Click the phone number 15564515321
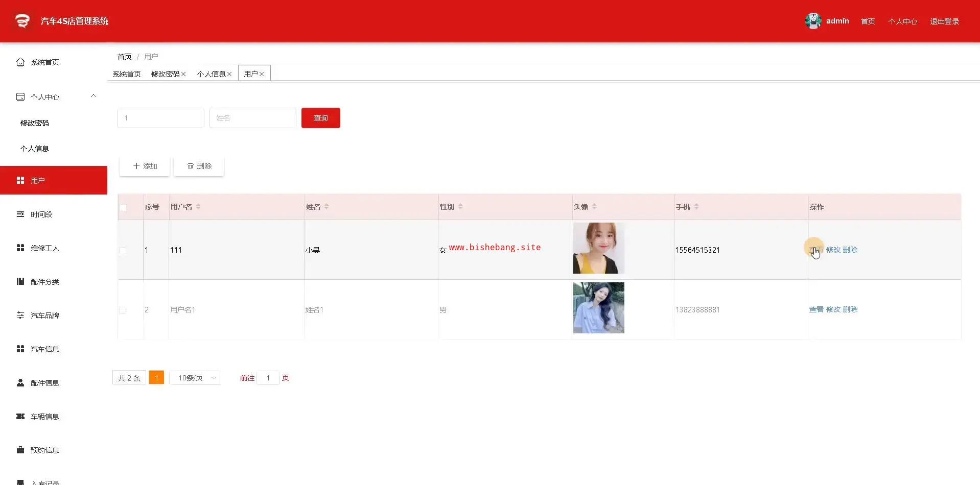980x485 pixels. coord(697,250)
